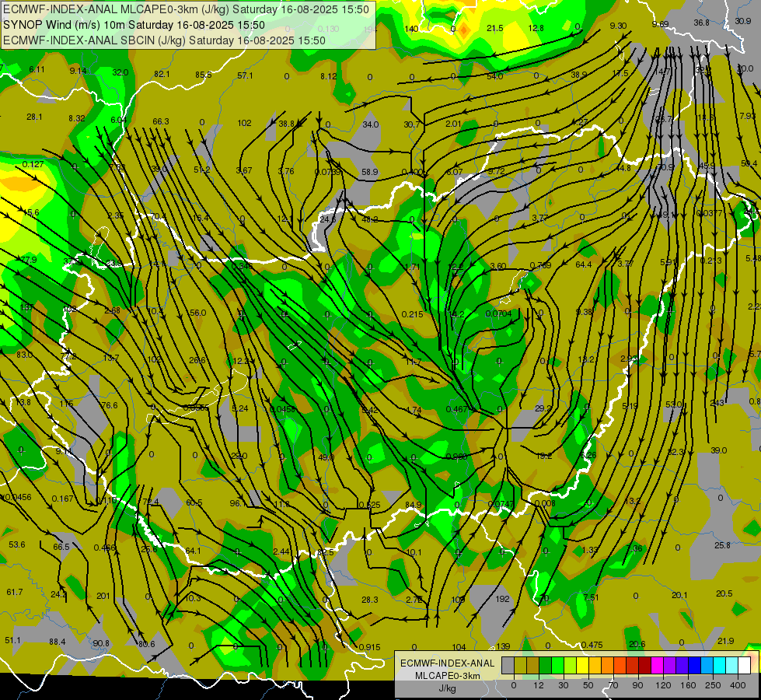The width and height of the screenshot is (761, 700).
Task: Click the map value 28.3
Action: pyautogui.click(x=370, y=600)
